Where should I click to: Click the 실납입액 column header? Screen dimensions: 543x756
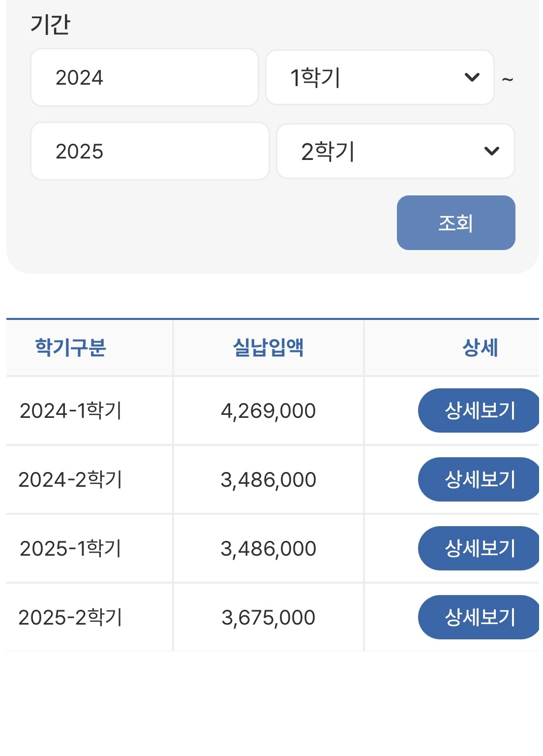point(268,347)
